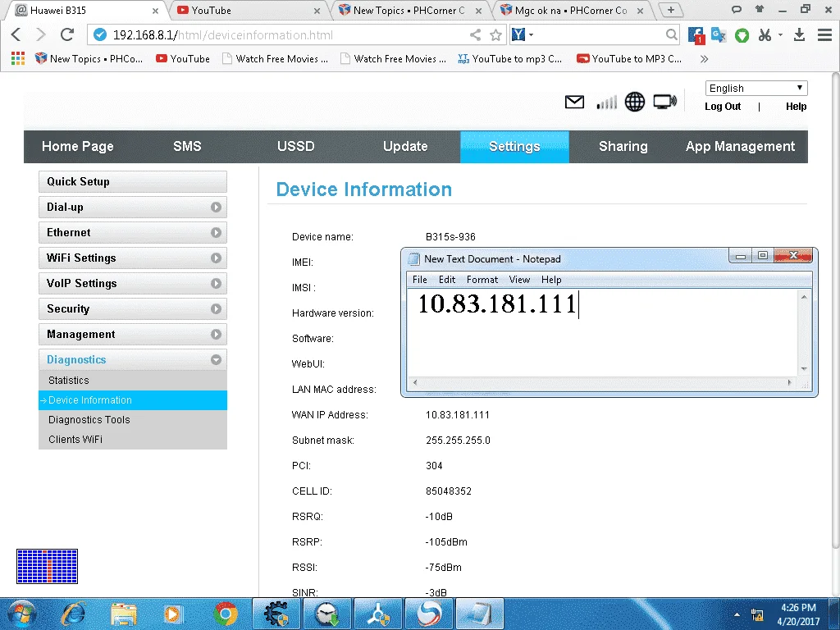The height and width of the screenshot is (630, 840).
Task: Click the page vertical scrollbar
Action: click(x=834, y=311)
